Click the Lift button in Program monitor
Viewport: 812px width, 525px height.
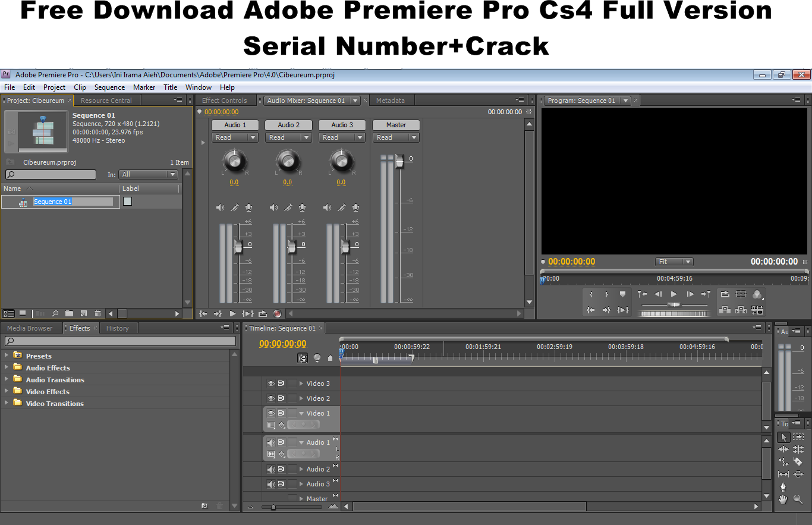click(725, 310)
